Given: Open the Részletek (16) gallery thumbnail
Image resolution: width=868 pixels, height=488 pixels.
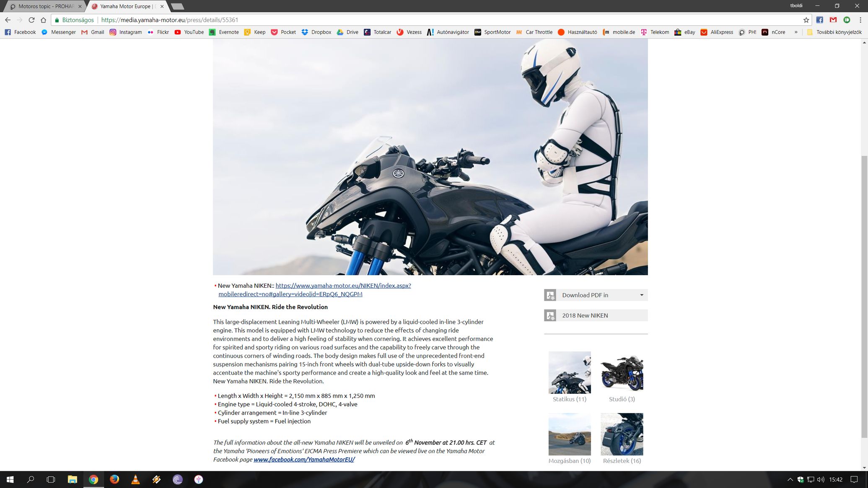Looking at the screenshot, I should (x=622, y=434).
